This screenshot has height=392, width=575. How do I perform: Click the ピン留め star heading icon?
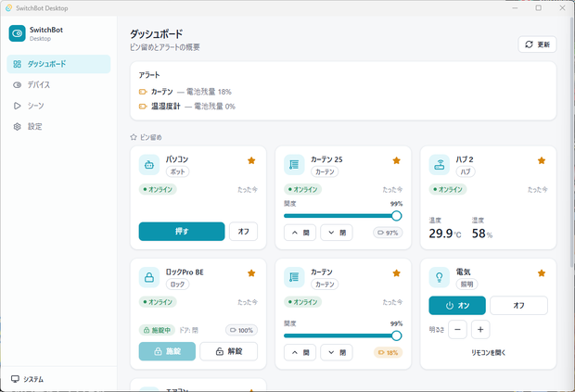coord(134,137)
